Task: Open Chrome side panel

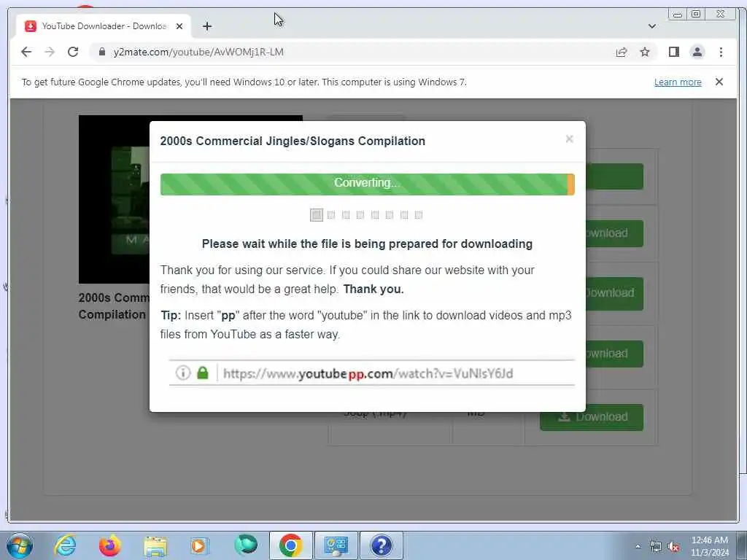Action: [673, 52]
